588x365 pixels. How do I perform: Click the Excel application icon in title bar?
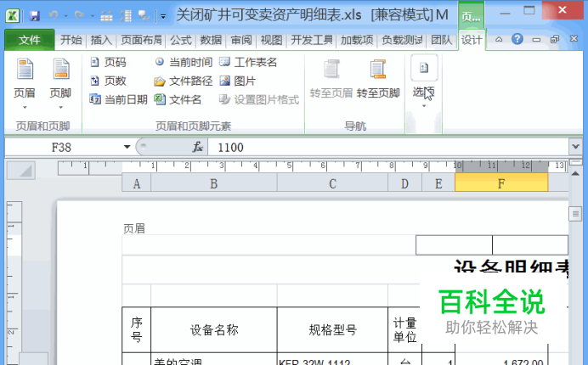(x=12, y=15)
